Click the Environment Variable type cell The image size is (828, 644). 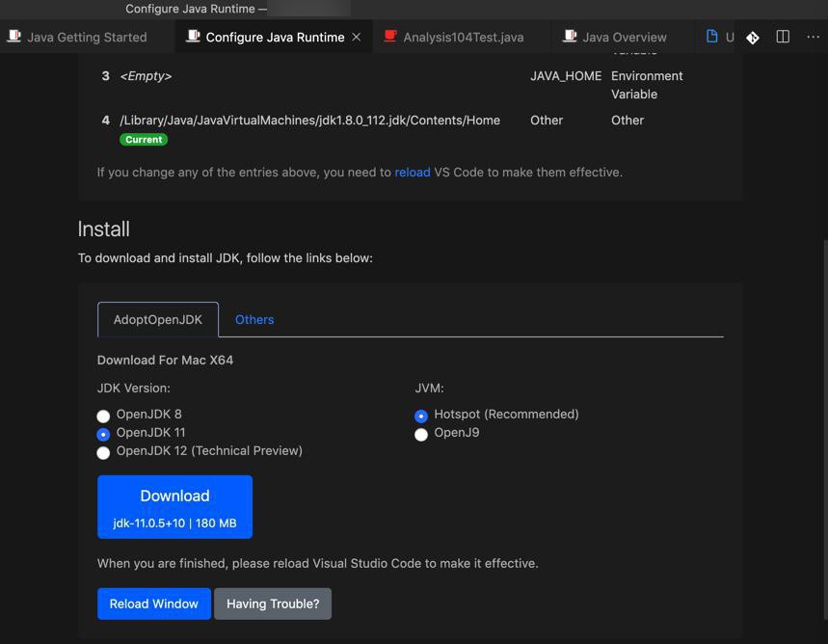point(647,85)
